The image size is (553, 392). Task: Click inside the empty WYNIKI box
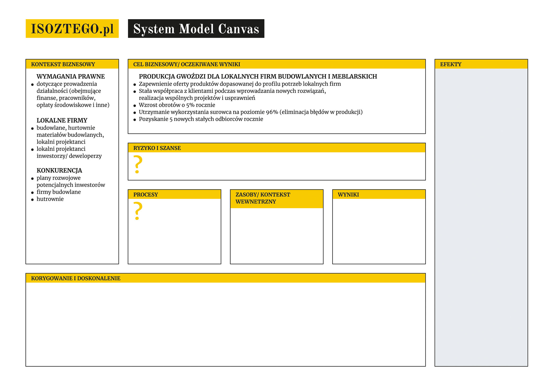click(379, 231)
